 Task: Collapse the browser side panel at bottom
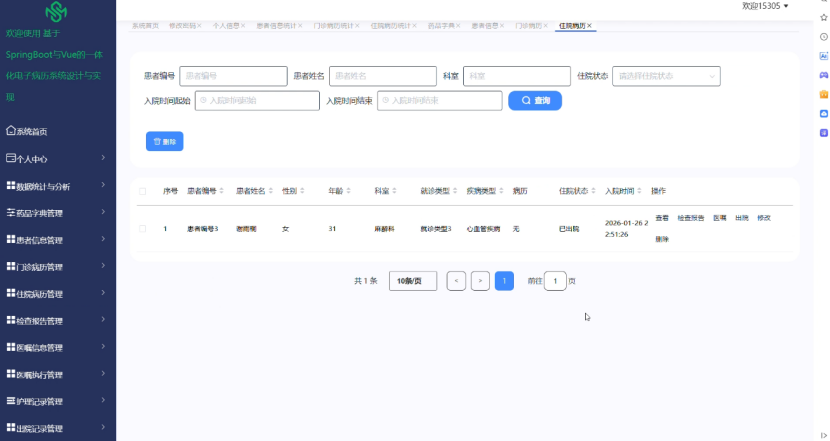824,435
